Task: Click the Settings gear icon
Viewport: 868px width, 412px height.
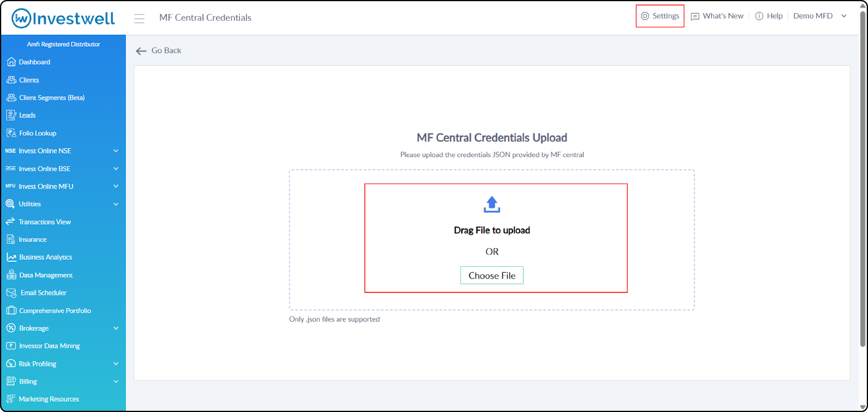Action: tap(645, 16)
